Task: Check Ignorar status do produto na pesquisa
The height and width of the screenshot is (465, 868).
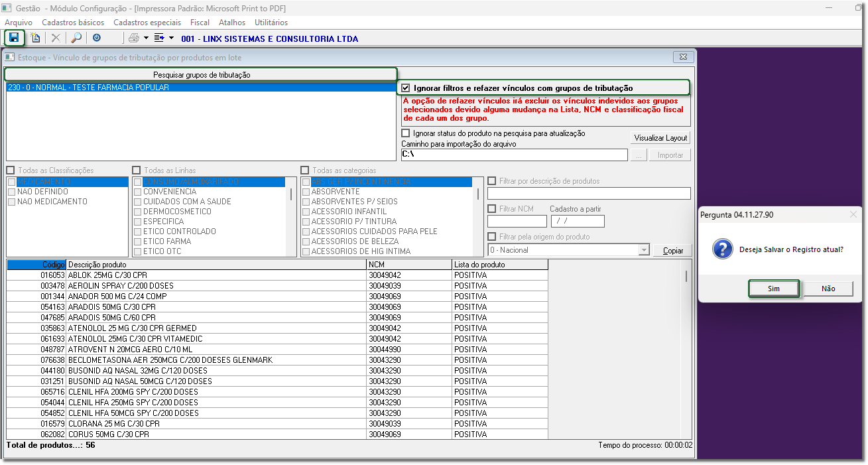Action: pyautogui.click(x=406, y=133)
